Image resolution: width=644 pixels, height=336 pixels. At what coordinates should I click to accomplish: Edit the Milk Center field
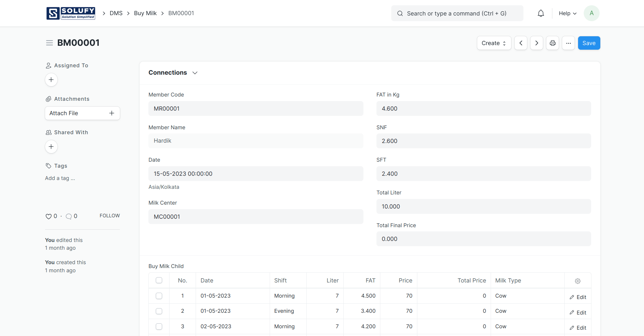(256, 217)
